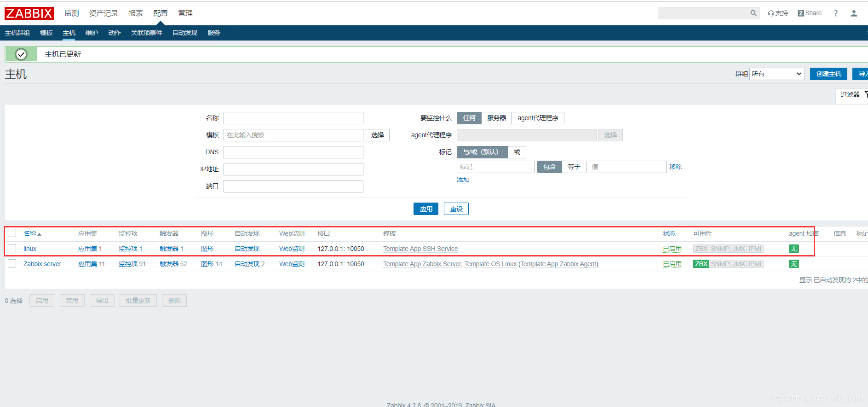This screenshot has height=407, width=868.
Task: Click the 应用 filter button
Action: (x=426, y=209)
